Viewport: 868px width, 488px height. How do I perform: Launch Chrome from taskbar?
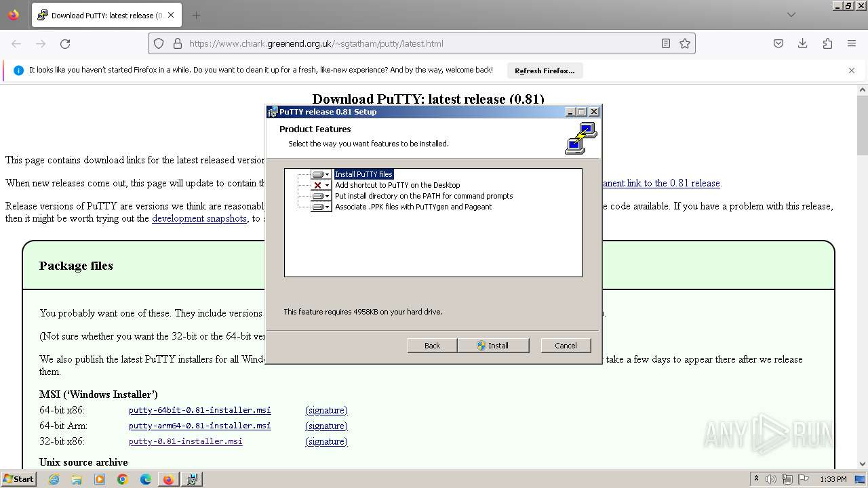[x=123, y=479]
